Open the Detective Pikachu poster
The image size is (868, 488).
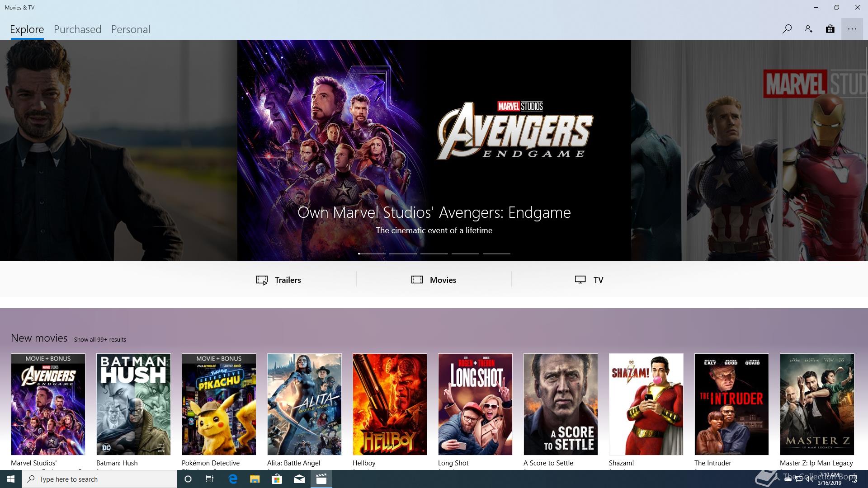(219, 404)
